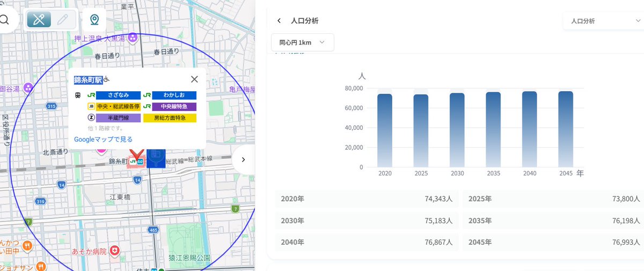Click the 春日通り street label on the left
Viewport: 644px width, 271px height.
pyautogui.click(x=107, y=56)
